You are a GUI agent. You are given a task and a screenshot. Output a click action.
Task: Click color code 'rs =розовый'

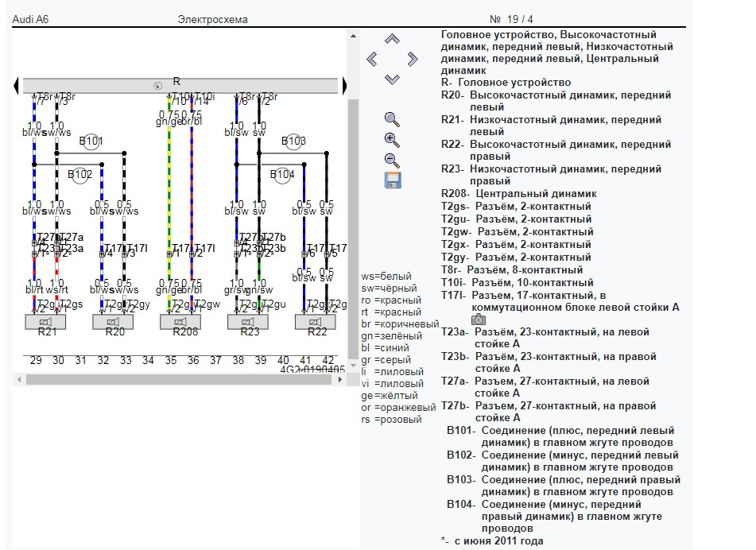pos(391,420)
